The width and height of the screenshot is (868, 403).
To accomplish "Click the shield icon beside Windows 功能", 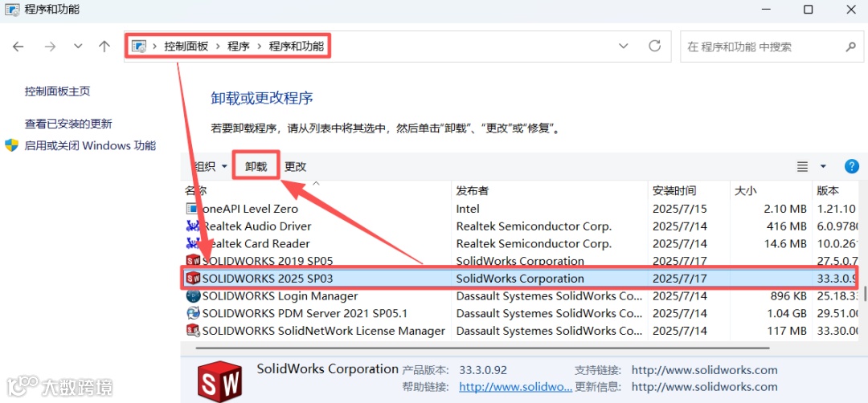I will (x=11, y=146).
